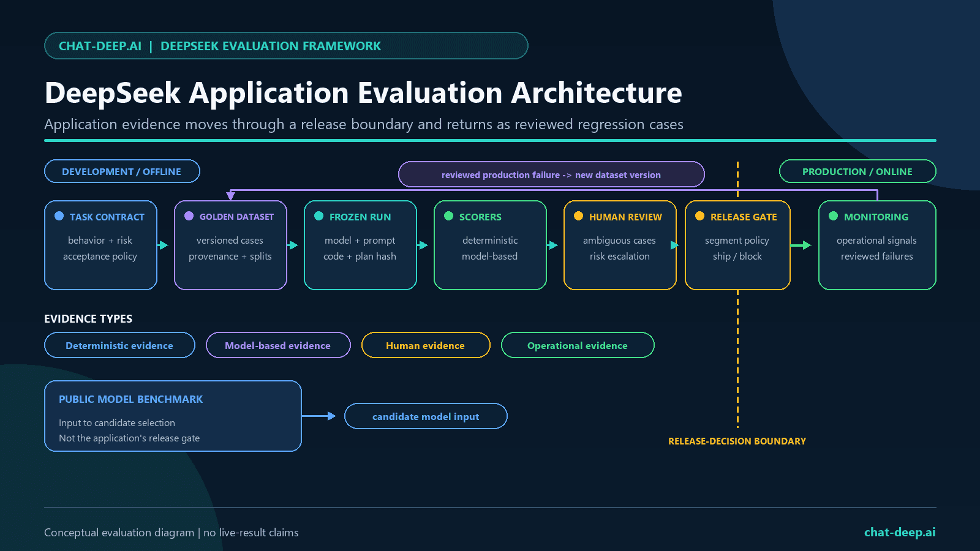Click the chat-deep.ai footer link
Viewport: 980px width, 551px height.
(900, 532)
